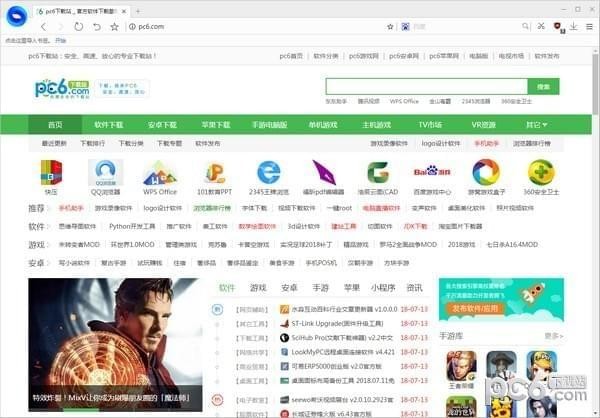Click the bookmark star icon in toolbar
The image size is (600, 418).
pyautogui.click(x=114, y=26)
